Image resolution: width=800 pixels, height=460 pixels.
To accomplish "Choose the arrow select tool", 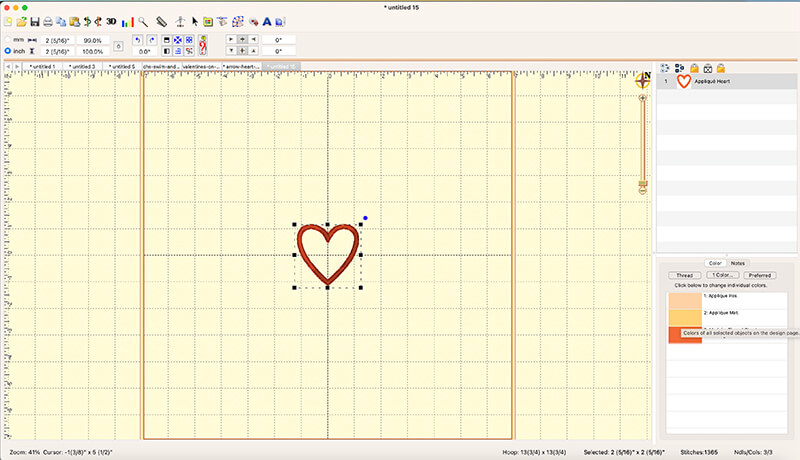I will click(193, 21).
